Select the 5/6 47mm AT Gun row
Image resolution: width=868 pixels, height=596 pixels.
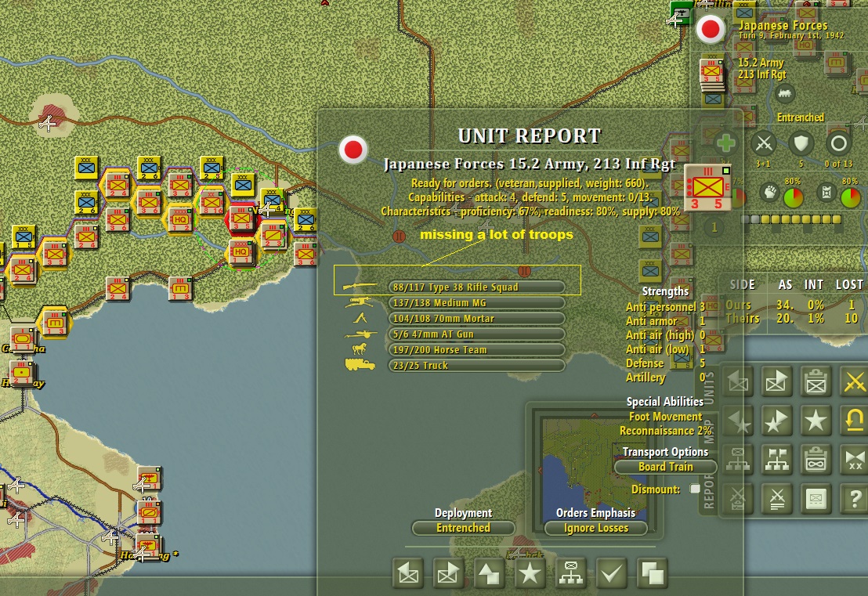(x=476, y=334)
